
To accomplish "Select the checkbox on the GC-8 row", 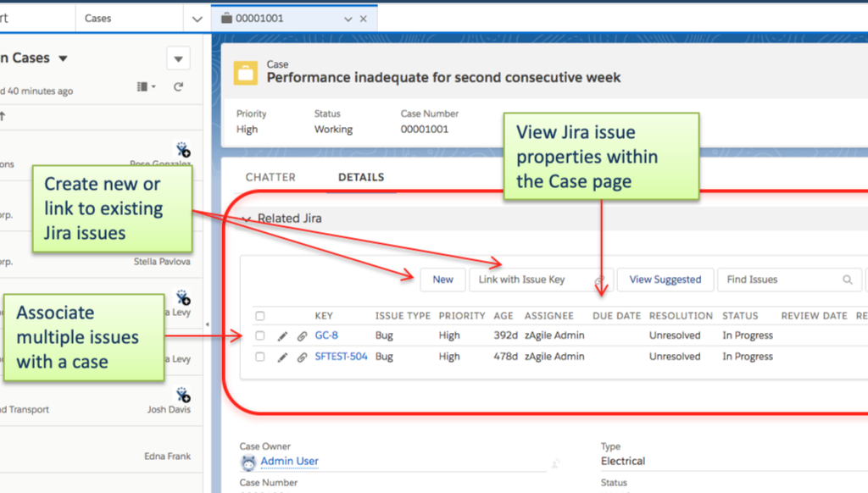I will point(261,335).
